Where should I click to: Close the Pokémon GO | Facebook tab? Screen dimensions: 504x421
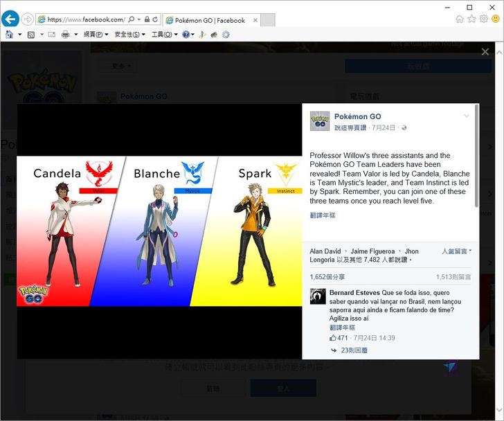[x=253, y=20]
